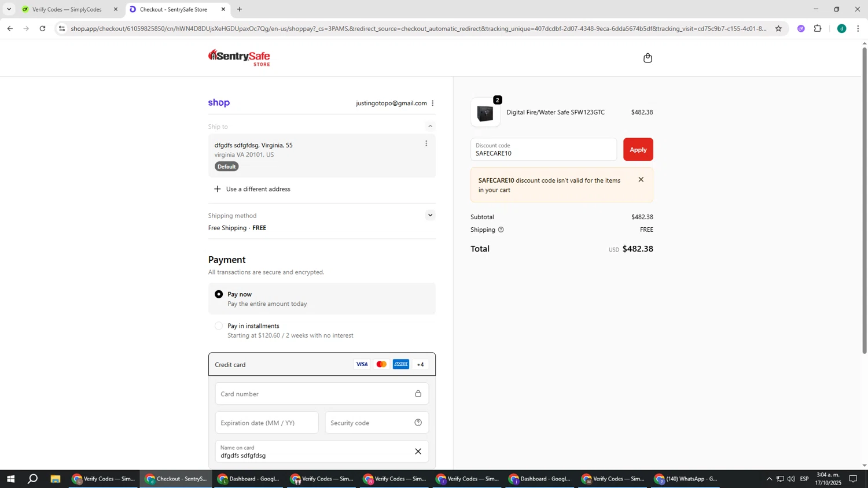Go back to the previous page
The width and height of the screenshot is (868, 488).
tap(10, 28)
